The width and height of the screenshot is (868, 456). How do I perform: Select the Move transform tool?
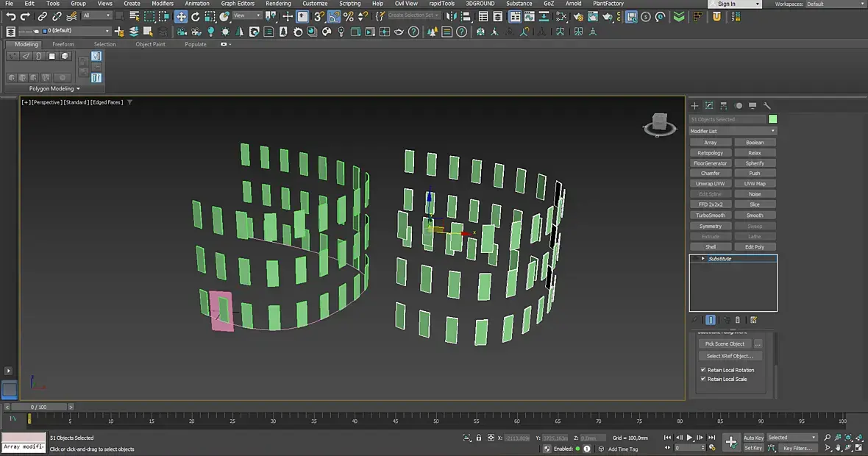coord(181,16)
